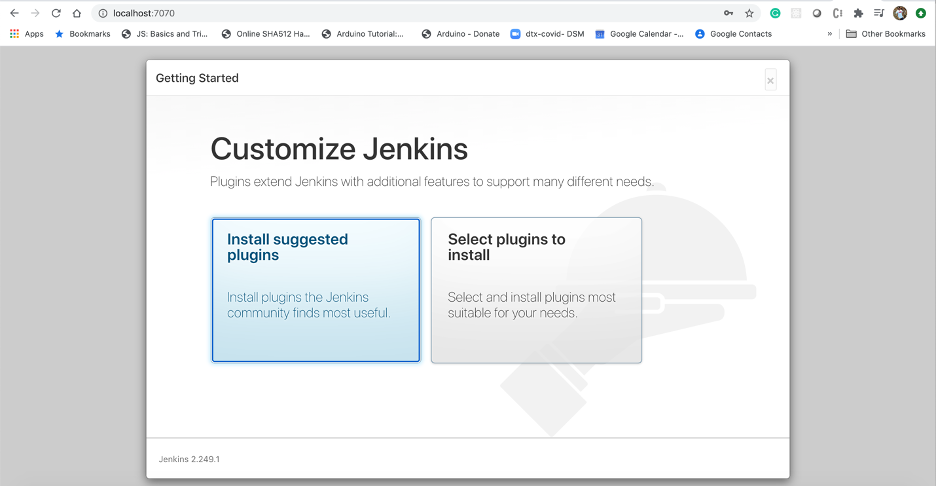Open the Arduino Tutorial bookmark
This screenshot has height=486, width=936.
click(x=363, y=34)
